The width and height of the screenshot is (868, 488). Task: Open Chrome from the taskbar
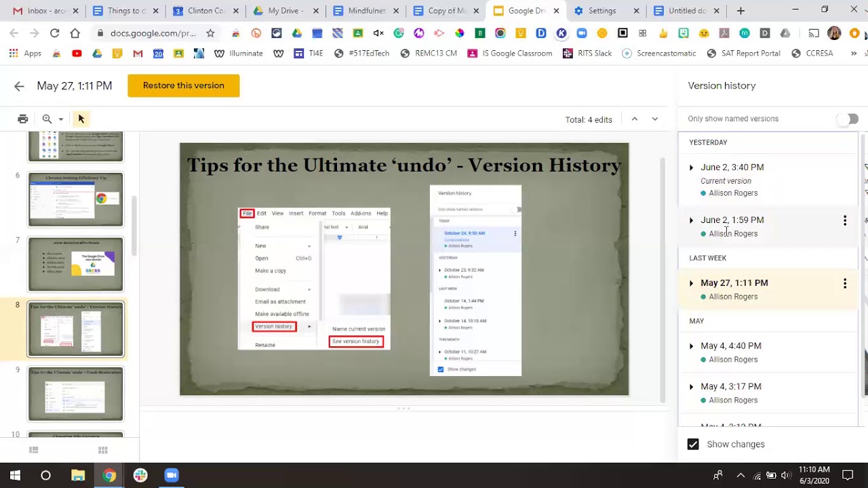pos(109,475)
